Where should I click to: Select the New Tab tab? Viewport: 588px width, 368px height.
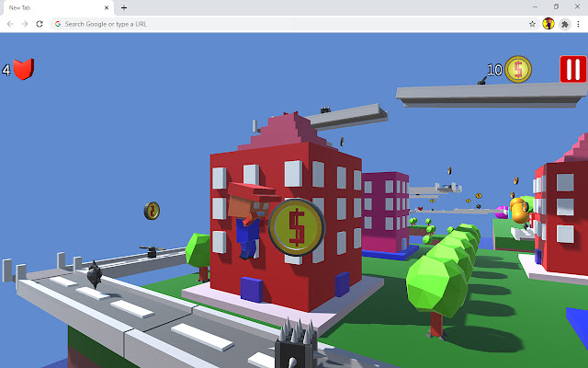(x=56, y=7)
